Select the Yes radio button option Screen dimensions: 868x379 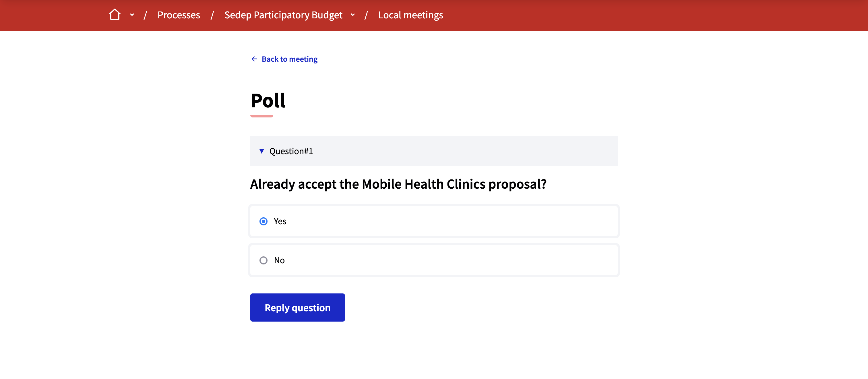(x=263, y=221)
